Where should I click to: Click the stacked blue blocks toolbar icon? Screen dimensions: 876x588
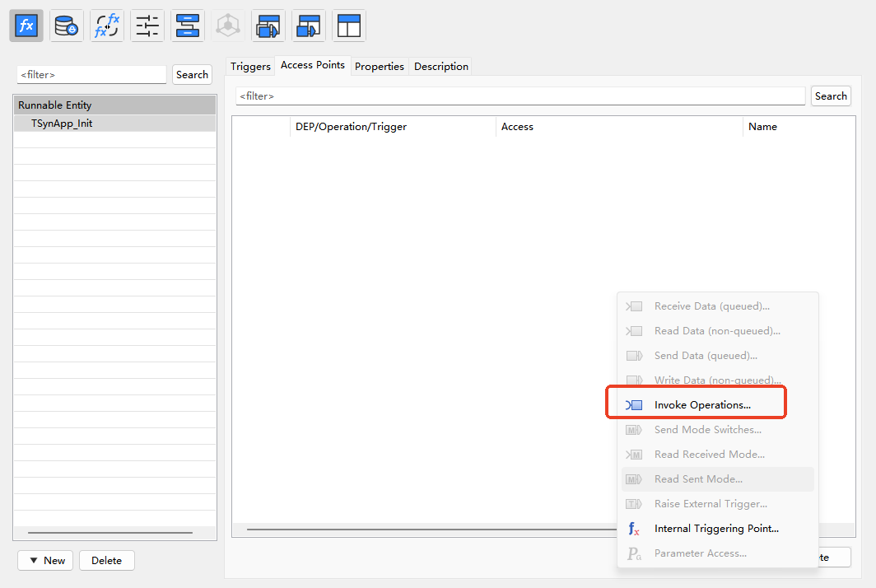tap(188, 26)
